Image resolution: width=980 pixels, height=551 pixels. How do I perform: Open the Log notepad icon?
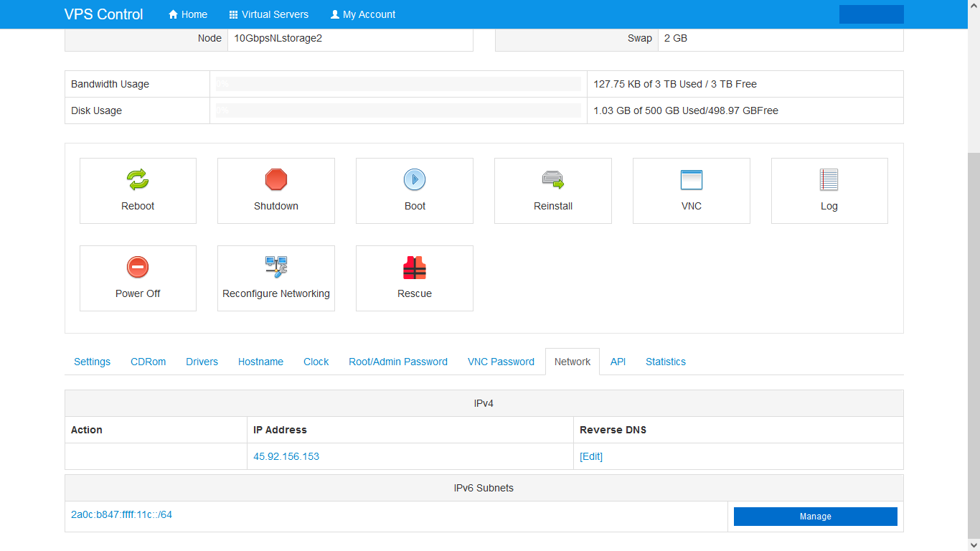click(x=829, y=179)
